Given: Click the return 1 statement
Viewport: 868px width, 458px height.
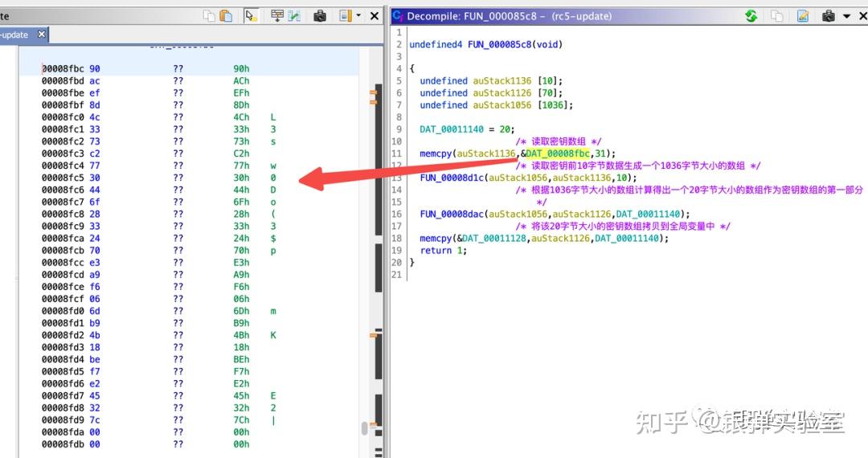Looking at the screenshot, I should tap(443, 251).
